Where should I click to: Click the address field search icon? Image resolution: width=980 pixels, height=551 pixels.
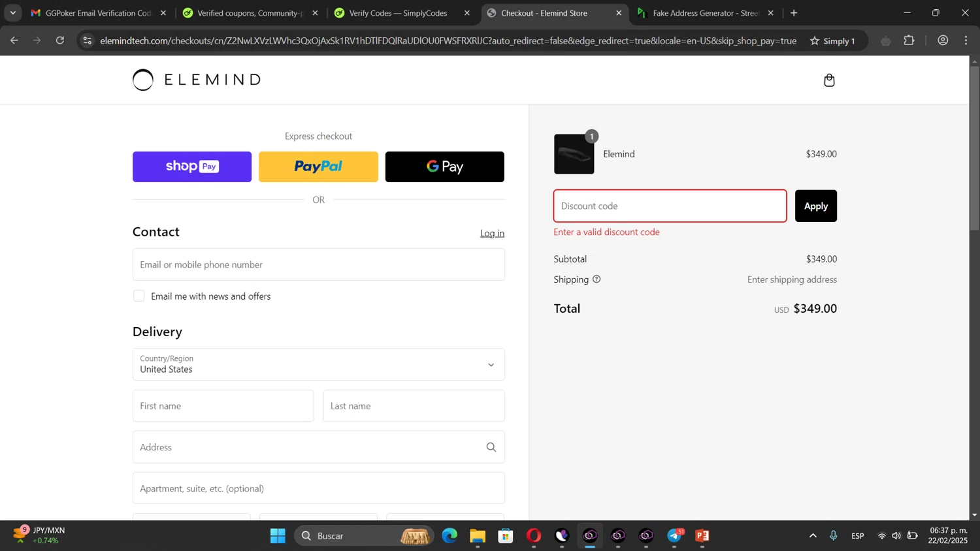tap(491, 447)
